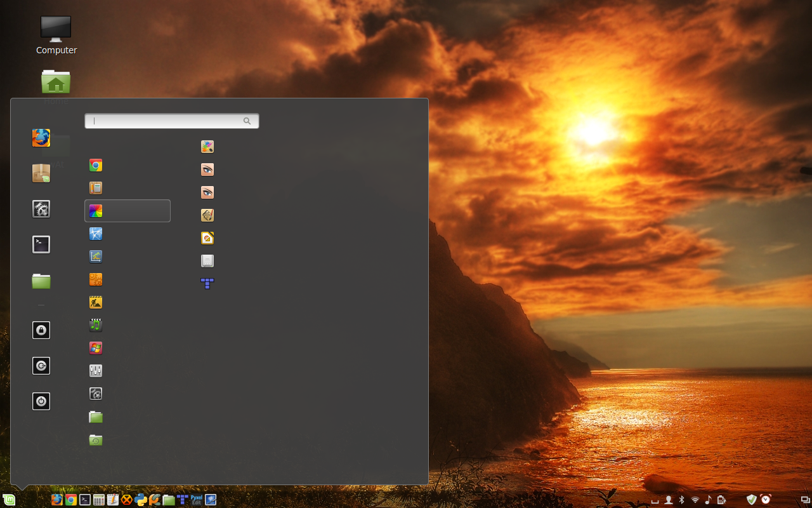The height and width of the screenshot is (508, 812).
Task: Launch the GIMP image editor icon
Action: [x=207, y=215]
